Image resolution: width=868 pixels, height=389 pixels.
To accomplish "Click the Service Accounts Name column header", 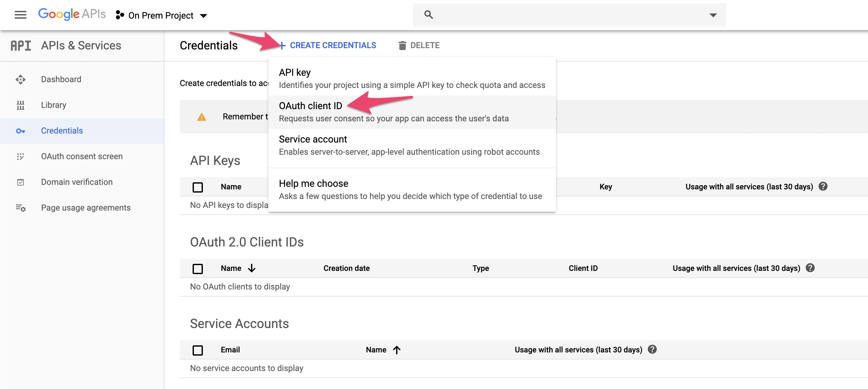I will click(376, 350).
